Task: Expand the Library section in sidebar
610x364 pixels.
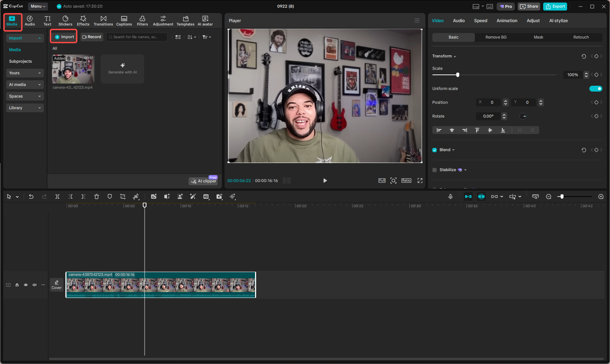Action: point(25,108)
